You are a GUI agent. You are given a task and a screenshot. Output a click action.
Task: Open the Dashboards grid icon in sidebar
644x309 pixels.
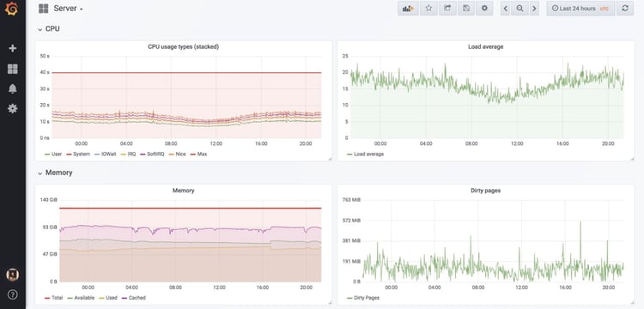coord(13,69)
